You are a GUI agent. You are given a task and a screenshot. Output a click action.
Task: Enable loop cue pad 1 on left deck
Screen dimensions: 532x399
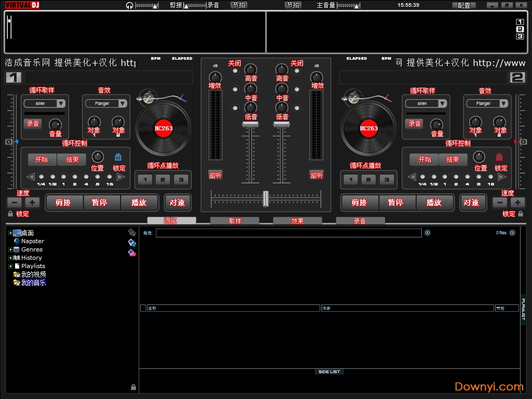point(144,179)
